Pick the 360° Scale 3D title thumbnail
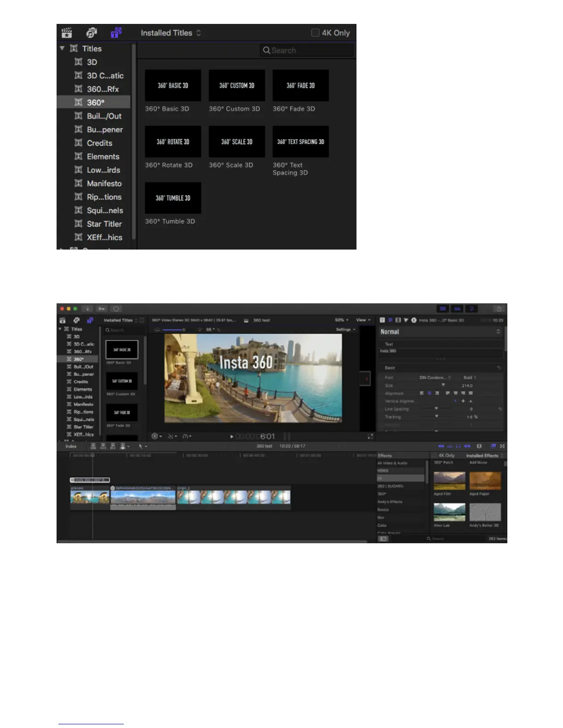The height and width of the screenshot is (728, 563). (237, 142)
